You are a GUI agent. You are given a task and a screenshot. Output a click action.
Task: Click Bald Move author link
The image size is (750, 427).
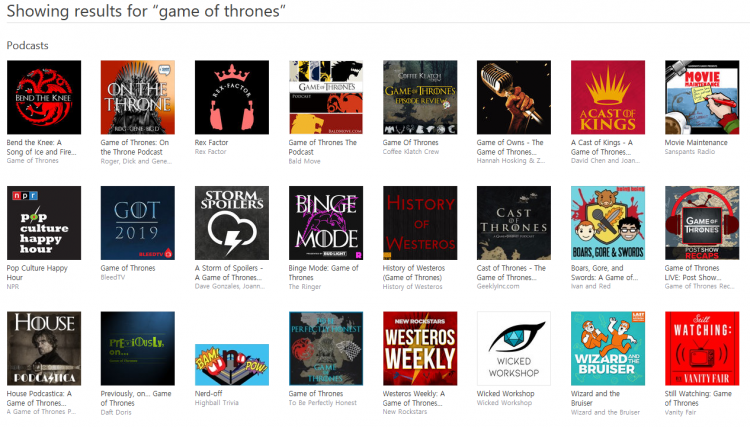[304, 161]
